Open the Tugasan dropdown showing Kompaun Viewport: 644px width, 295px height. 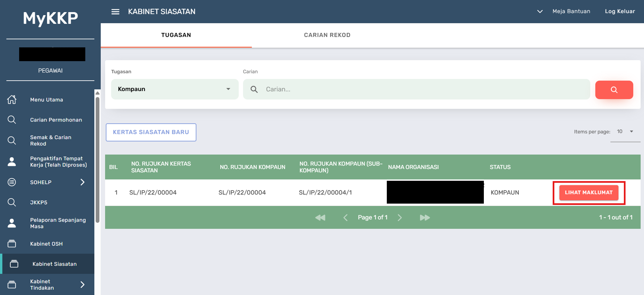point(175,89)
